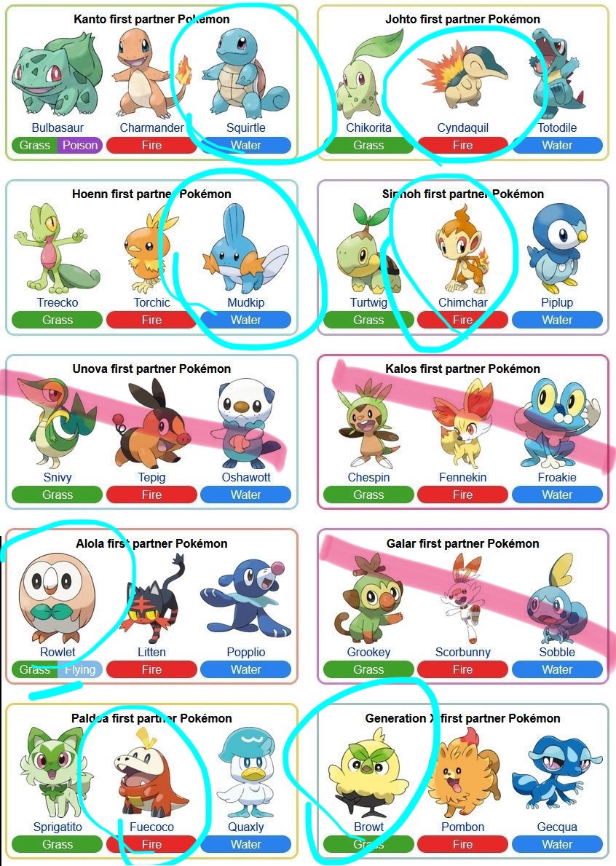Click the Piplup picture

click(557, 248)
